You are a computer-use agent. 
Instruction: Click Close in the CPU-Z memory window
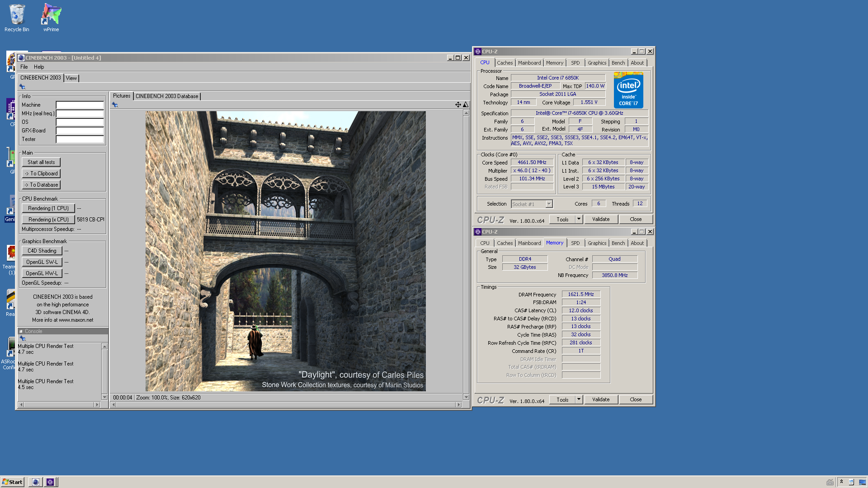click(x=636, y=399)
